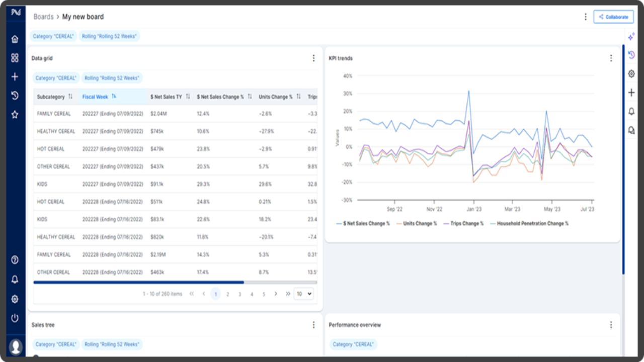Select page 2 in pagination
The height and width of the screenshot is (362, 644).
point(228,294)
